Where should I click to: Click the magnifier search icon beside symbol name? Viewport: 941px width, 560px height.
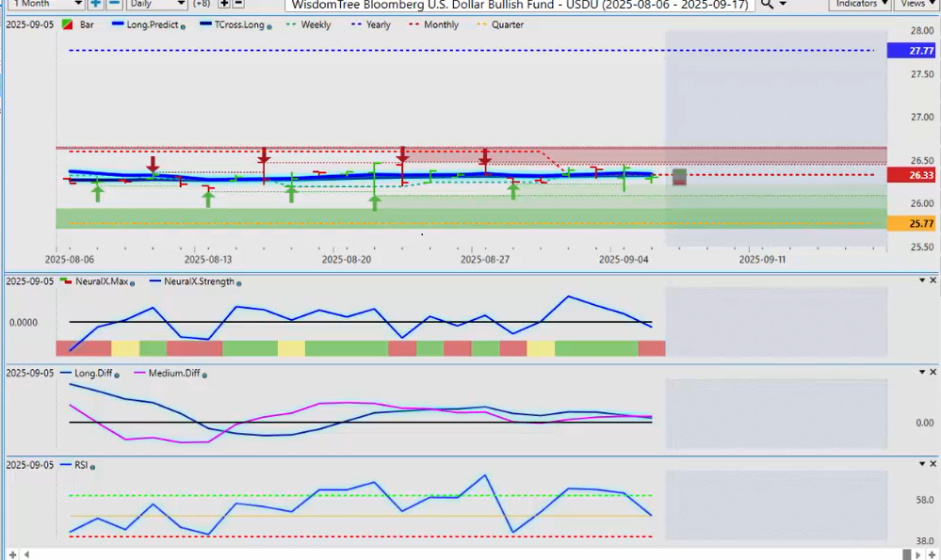[769, 4]
